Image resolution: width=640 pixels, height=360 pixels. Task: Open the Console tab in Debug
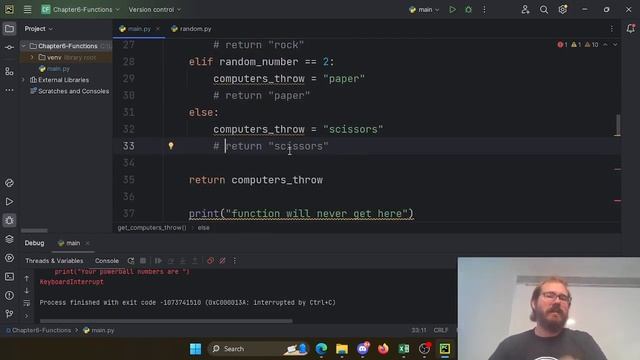[x=107, y=261]
